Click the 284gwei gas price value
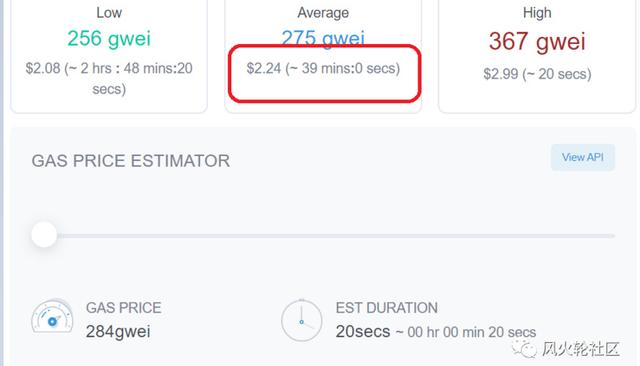640x366 pixels. pyautogui.click(x=118, y=331)
